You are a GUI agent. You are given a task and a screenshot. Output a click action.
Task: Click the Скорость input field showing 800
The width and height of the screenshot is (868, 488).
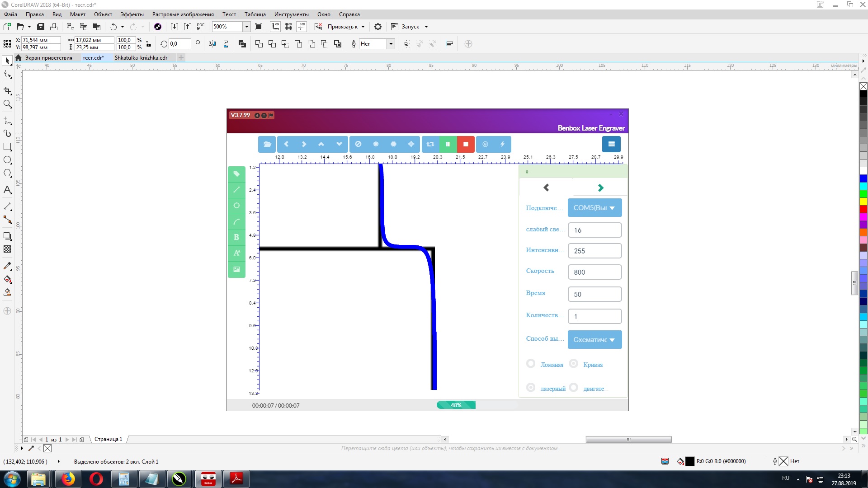pos(594,272)
